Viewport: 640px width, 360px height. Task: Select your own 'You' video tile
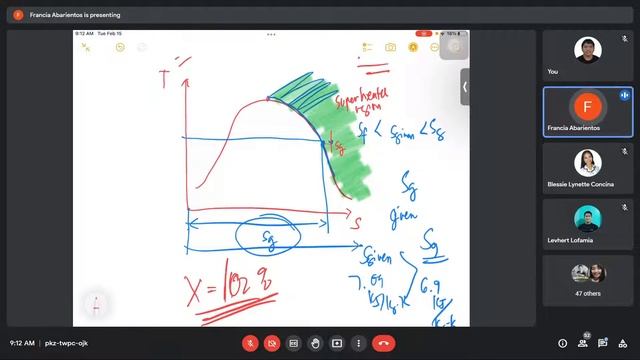[x=588, y=56]
